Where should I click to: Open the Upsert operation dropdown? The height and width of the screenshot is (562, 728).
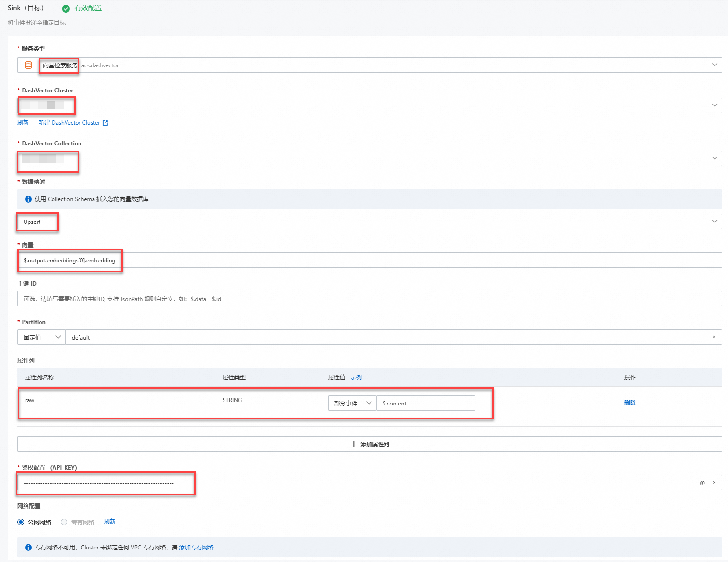(x=370, y=222)
